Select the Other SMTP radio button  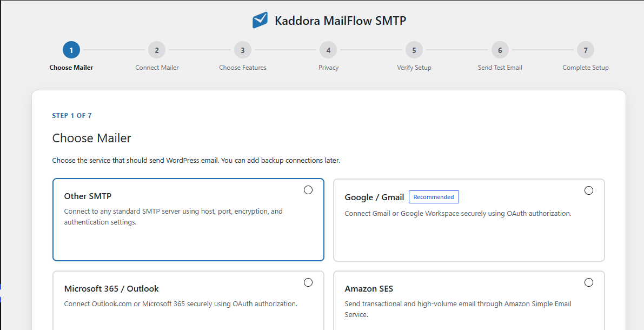[x=308, y=190]
